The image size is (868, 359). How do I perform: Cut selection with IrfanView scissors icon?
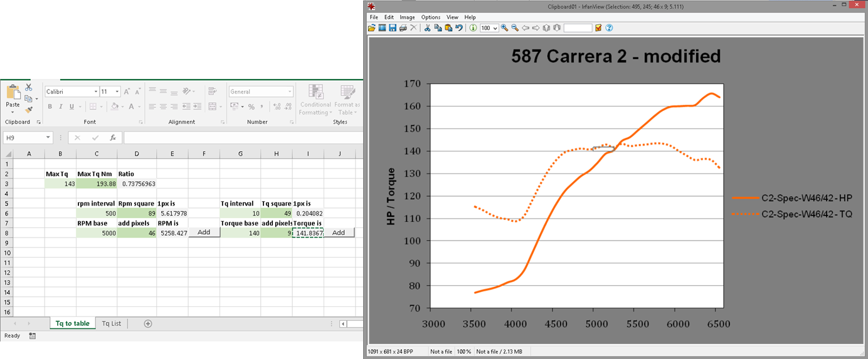(x=427, y=28)
